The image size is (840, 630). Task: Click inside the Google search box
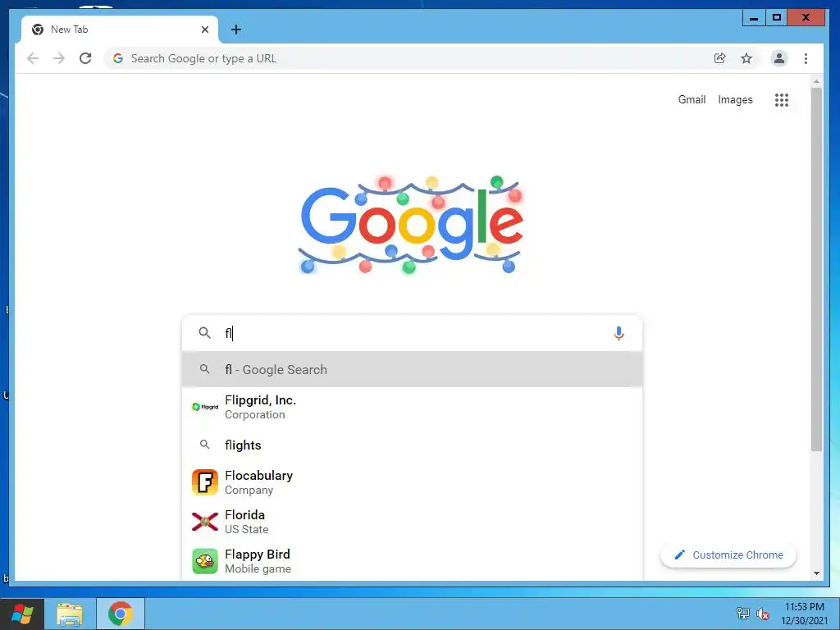tap(412, 333)
